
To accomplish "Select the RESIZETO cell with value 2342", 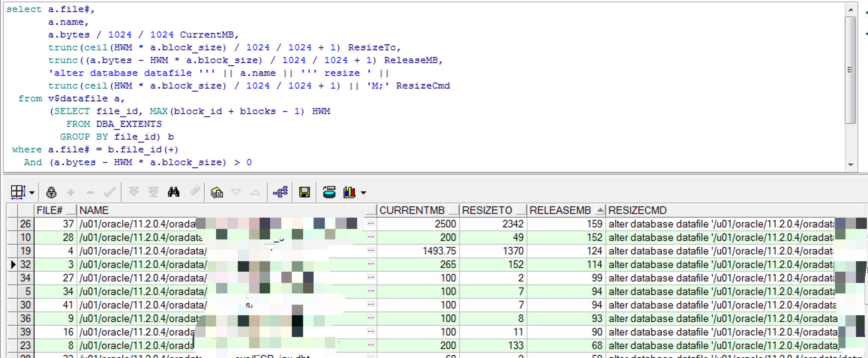I will tap(493, 224).
